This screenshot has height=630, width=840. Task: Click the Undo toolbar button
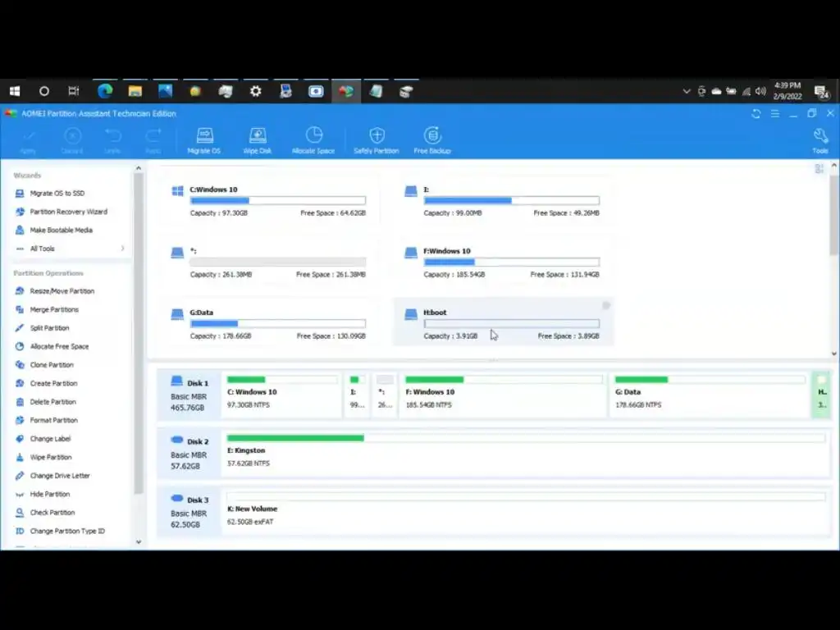(112, 140)
